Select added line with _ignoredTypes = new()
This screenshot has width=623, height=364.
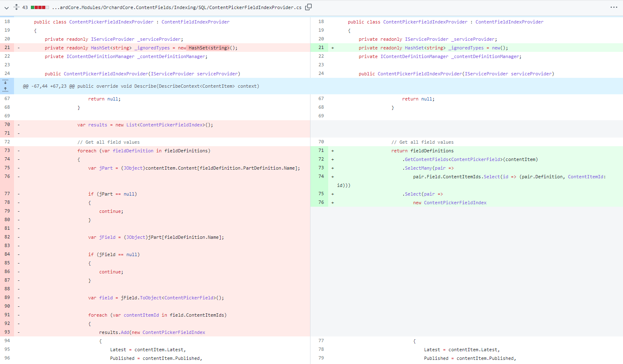(433, 48)
